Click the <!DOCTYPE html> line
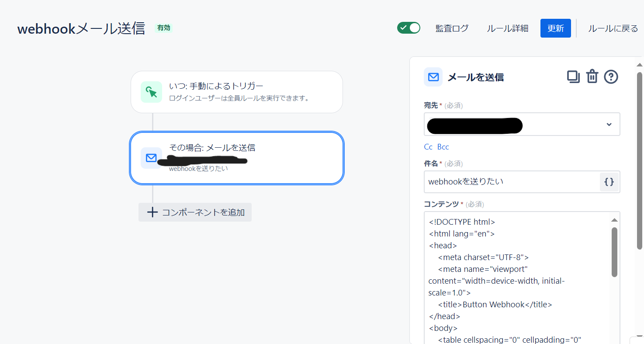Viewport: 644px width, 344px height. click(x=462, y=222)
